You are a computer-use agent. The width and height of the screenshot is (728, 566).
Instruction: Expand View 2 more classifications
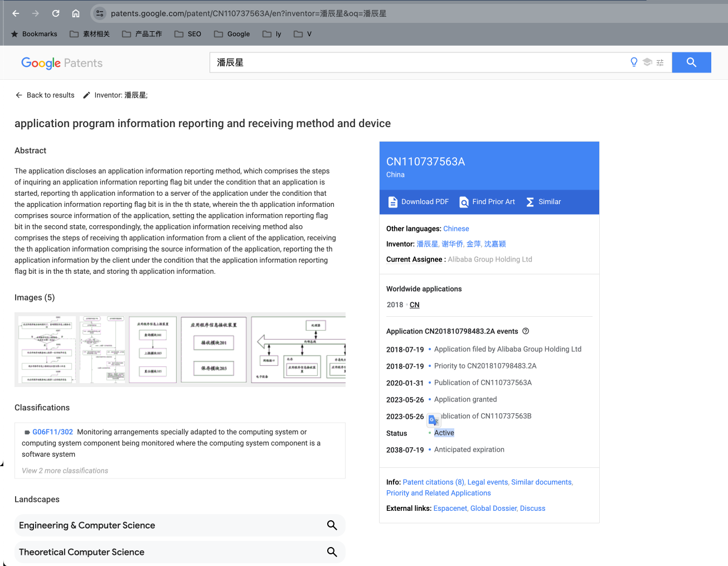tap(65, 471)
